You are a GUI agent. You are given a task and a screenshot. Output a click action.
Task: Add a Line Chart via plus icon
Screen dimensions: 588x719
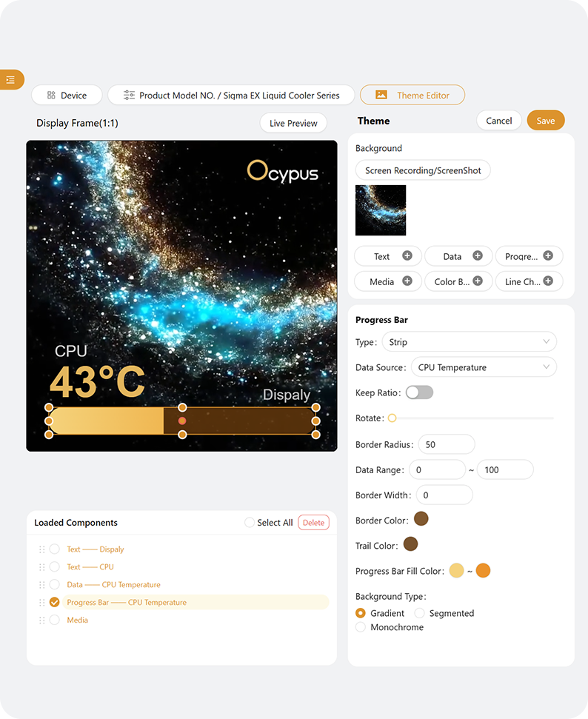click(548, 281)
